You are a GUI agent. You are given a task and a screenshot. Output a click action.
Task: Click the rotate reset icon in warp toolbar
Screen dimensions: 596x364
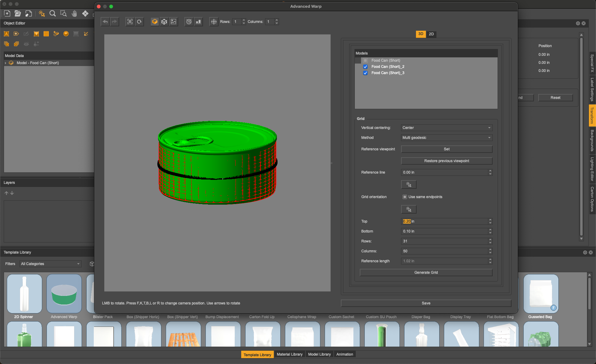[139, 22]
